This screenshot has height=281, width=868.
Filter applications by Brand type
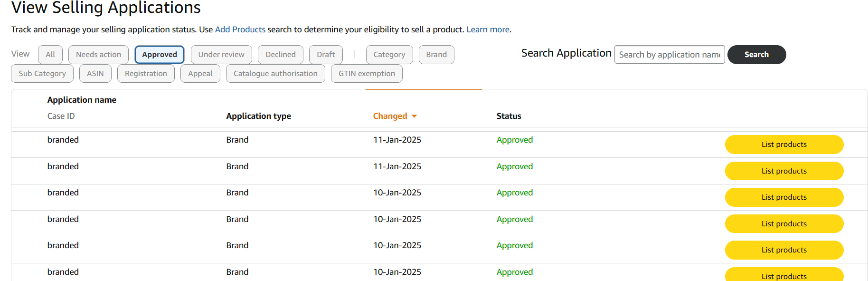click(x=436, y=55)
